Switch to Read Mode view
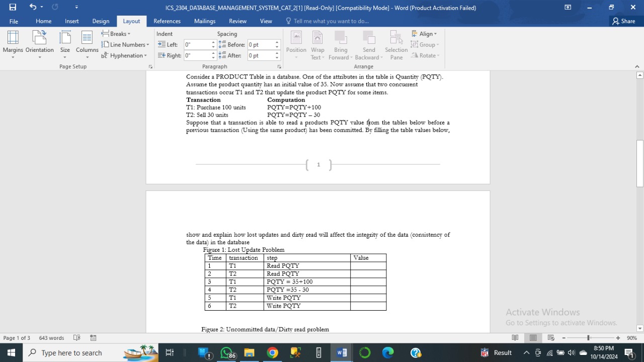 (514, 338)
